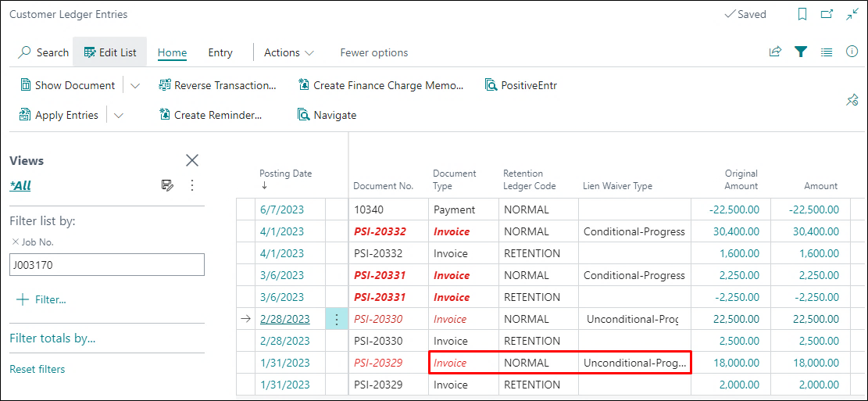Click Reset filters link
Image resolution: width=868 pixels, height=401 pixels.
pyautogui.click(x=38, y=369)
